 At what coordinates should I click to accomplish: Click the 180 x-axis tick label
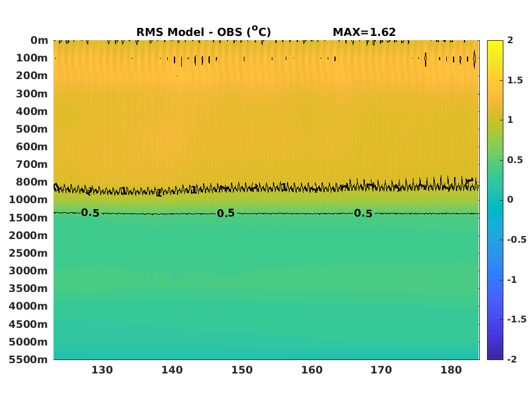coord(451,370)
